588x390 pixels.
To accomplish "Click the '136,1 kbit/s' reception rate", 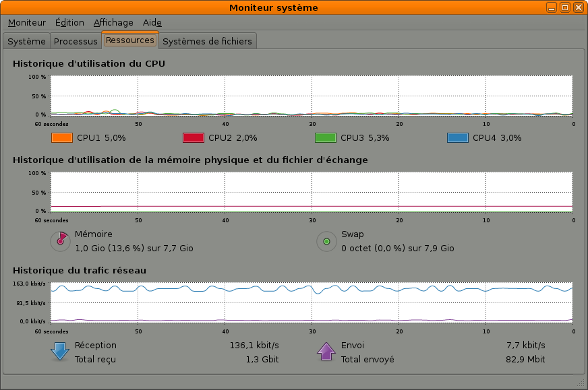I will click(x=254, y=345).
